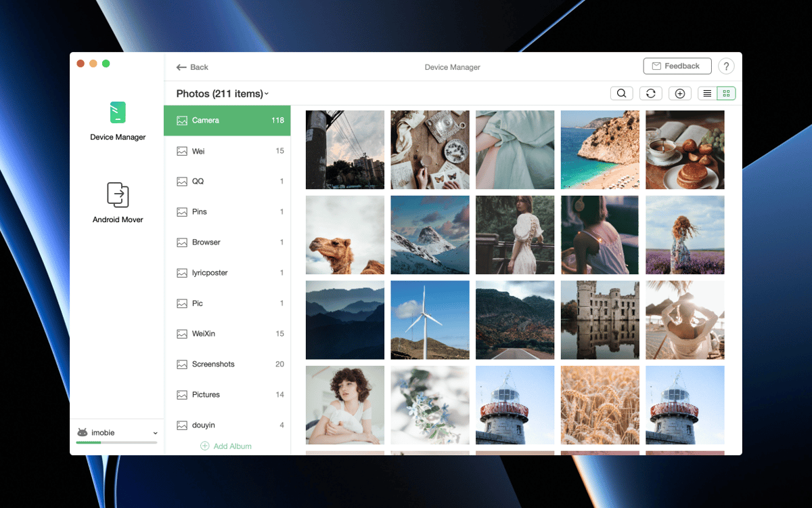Select the camel photo thumbnail

click(345, 235)
